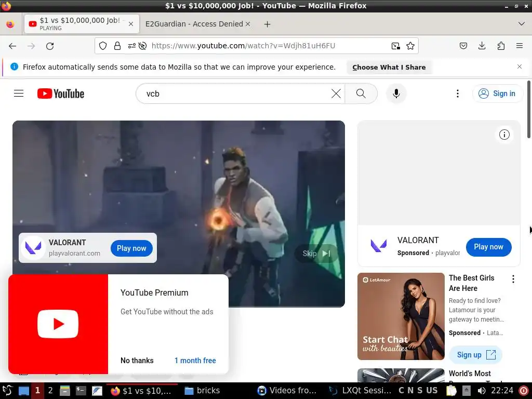
Task: Click Choose What I Share button
Action: (x=389, y=67)
